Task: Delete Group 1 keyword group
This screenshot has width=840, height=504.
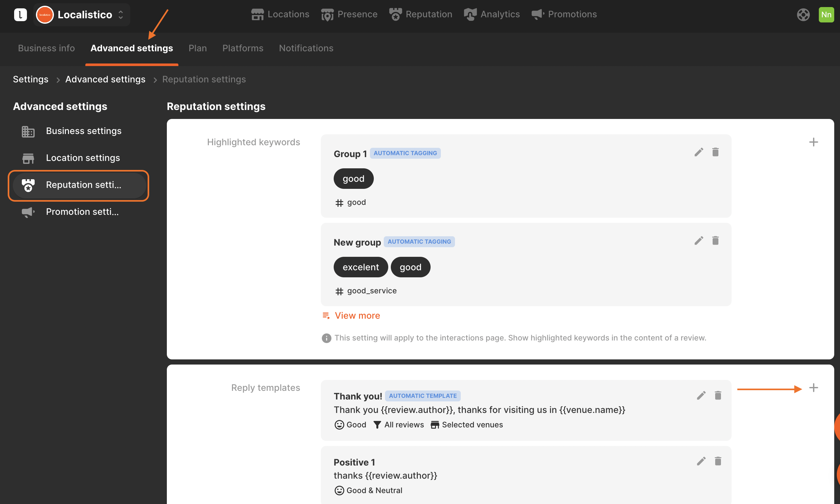Action: click(715, 152)
